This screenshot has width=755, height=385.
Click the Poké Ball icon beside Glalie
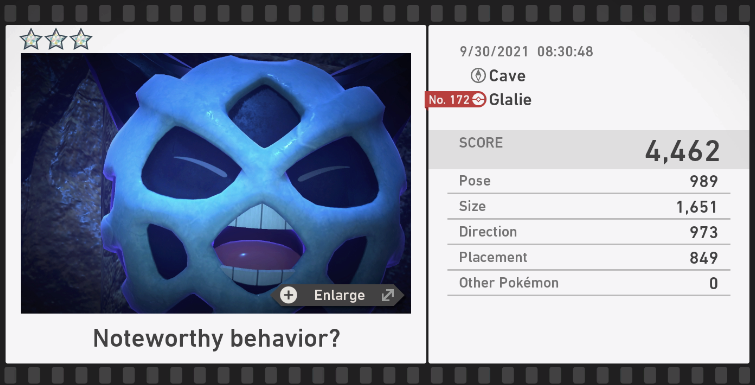point(479,100)
